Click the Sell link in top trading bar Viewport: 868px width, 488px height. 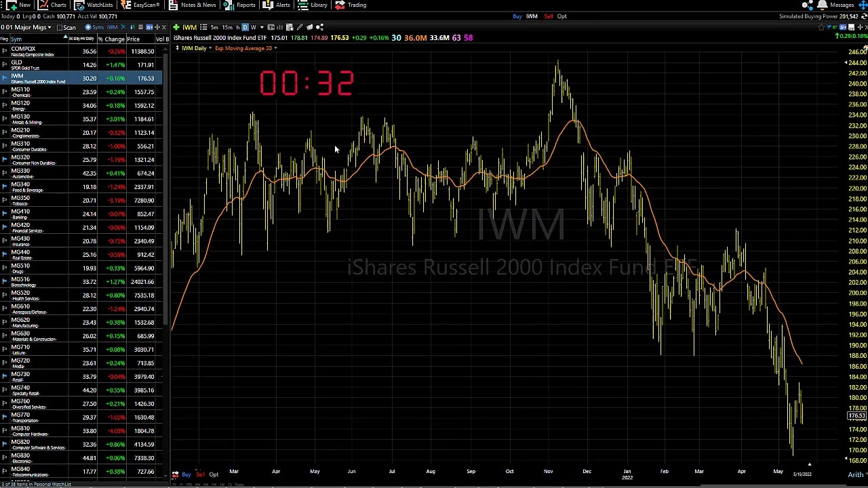point(549,16)
